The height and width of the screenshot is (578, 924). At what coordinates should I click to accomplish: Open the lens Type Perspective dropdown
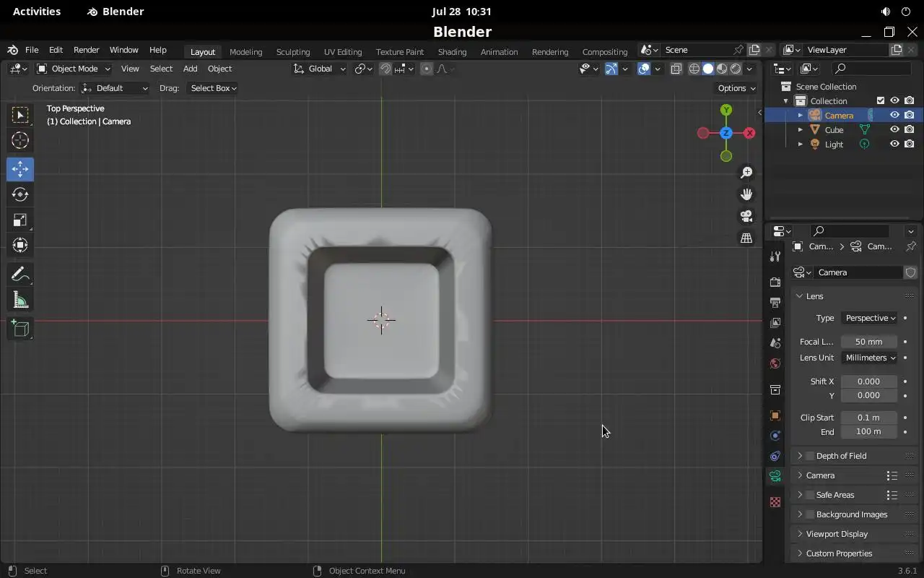(x=869, y=318)
